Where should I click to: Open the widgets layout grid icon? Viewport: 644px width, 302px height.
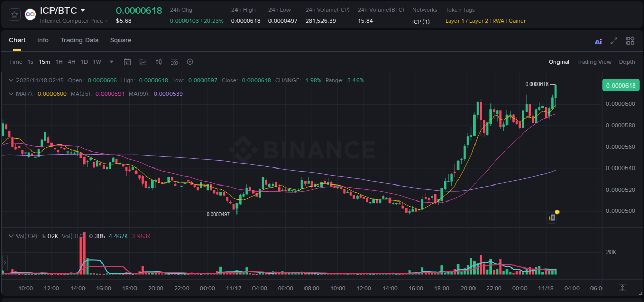coord(630,41)
